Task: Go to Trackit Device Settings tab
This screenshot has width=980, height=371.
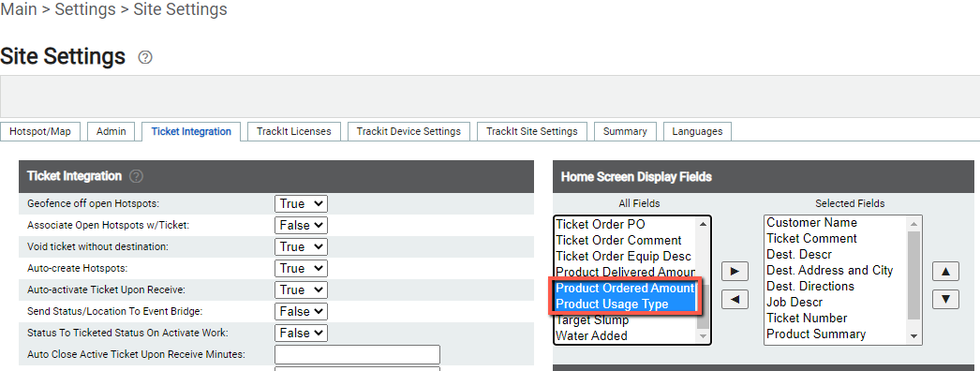Action: (x=408, y=131)
